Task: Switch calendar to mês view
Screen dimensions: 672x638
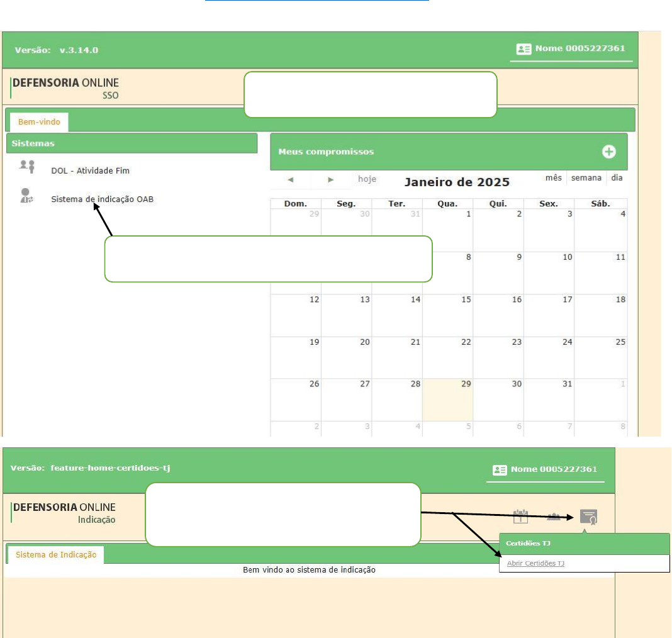Action: [x=553, y=178]
